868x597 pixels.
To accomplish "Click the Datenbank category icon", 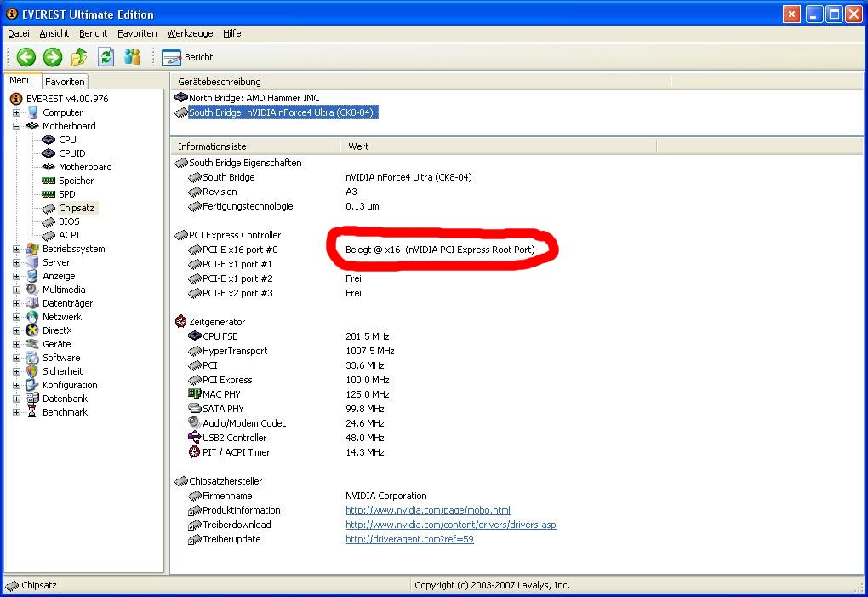I will [x=32, y=399].
